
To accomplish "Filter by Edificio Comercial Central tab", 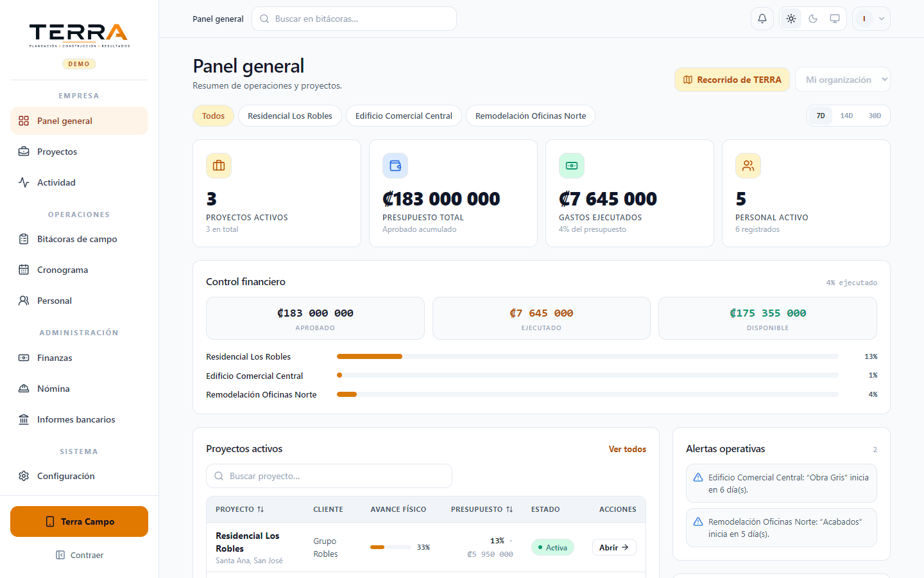I will [404, 116].
